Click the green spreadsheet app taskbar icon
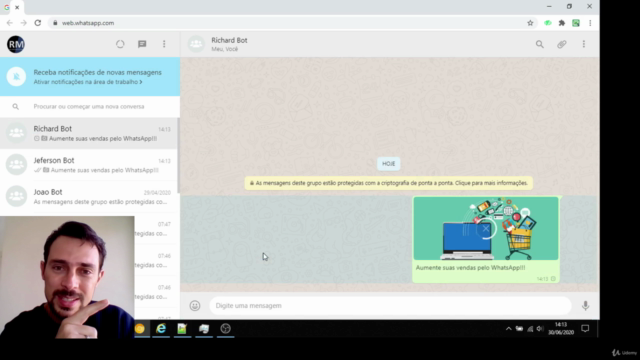 click(182, 329)
